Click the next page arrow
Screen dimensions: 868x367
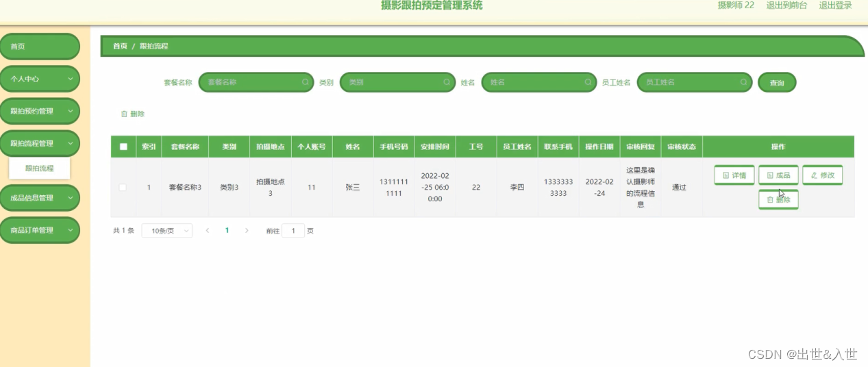[247, 231]
